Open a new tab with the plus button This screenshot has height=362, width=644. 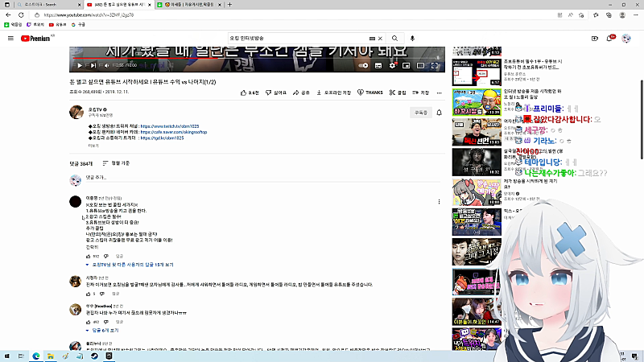point(229,5)
